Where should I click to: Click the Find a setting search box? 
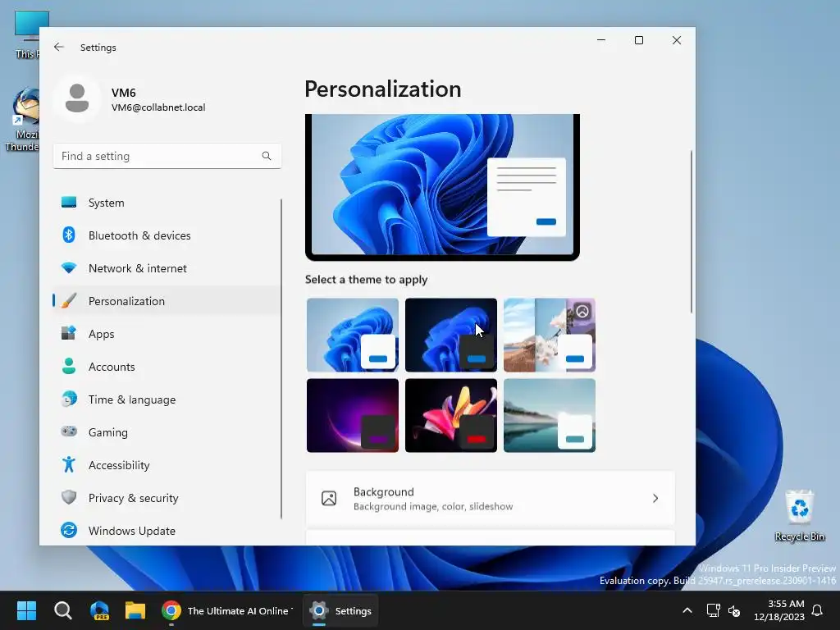[x=167, y=156]
